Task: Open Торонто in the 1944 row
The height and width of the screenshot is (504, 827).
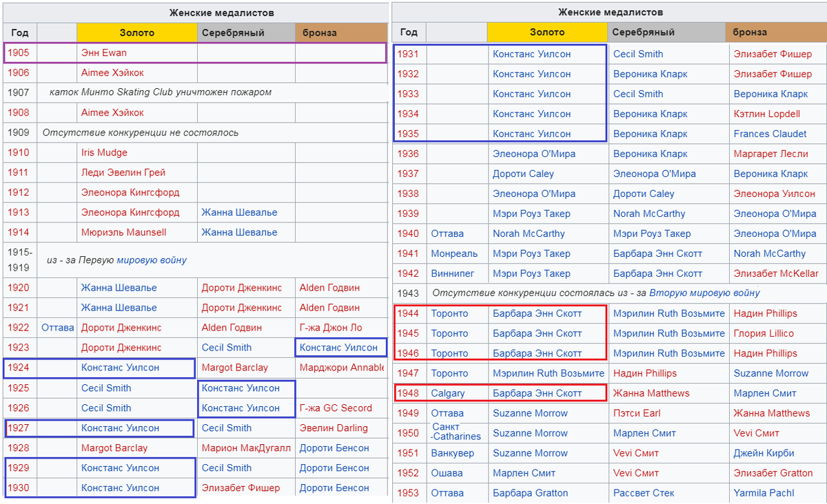Action: click(449, 313)
